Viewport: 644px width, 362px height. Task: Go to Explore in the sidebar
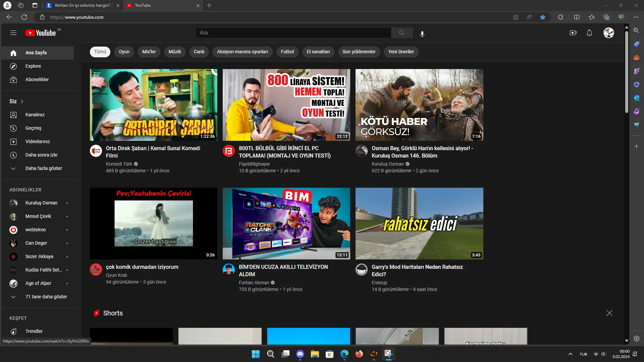[x=38, y=66]
